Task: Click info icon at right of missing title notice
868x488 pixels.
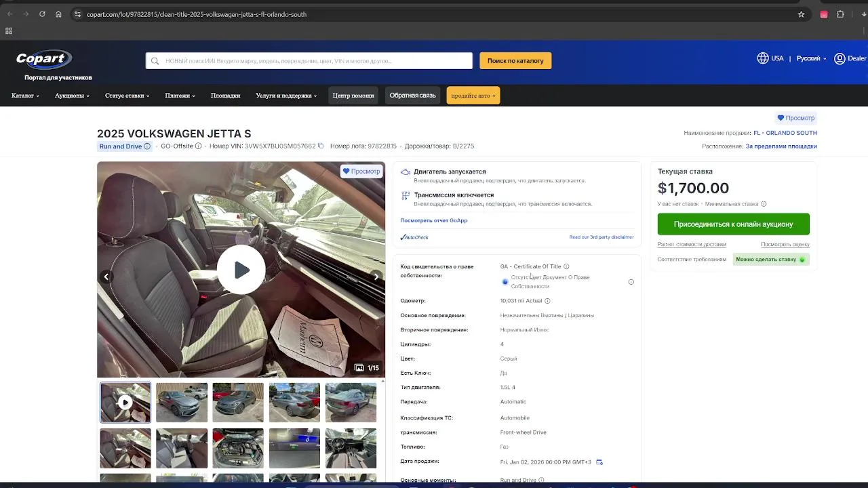Action: [x=631, y=282]
